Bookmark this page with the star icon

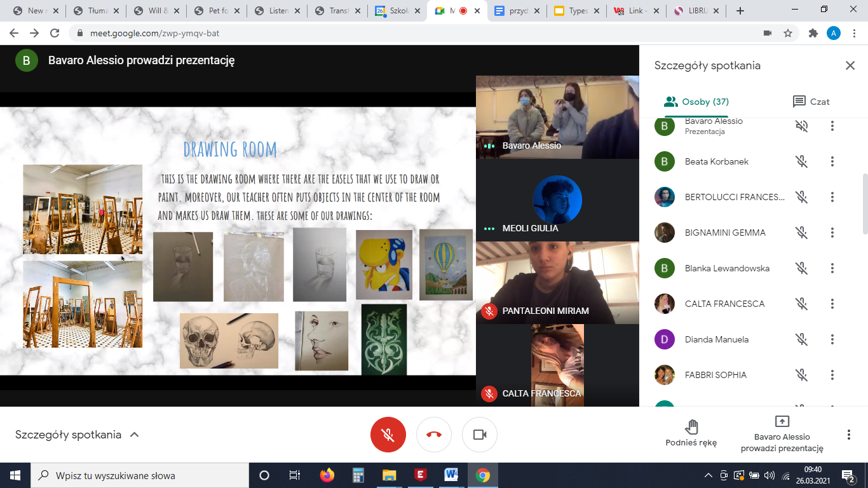[x=788, y=33]
